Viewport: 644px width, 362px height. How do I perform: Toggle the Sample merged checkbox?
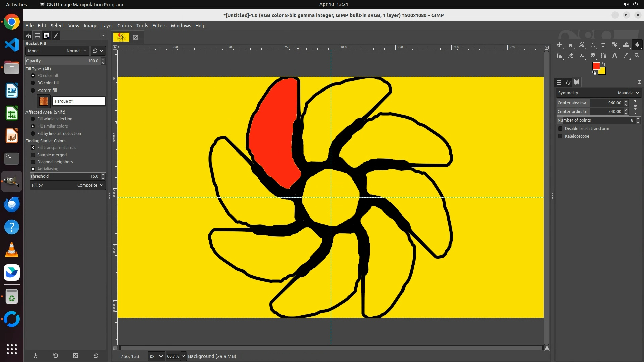coord(33,155)
